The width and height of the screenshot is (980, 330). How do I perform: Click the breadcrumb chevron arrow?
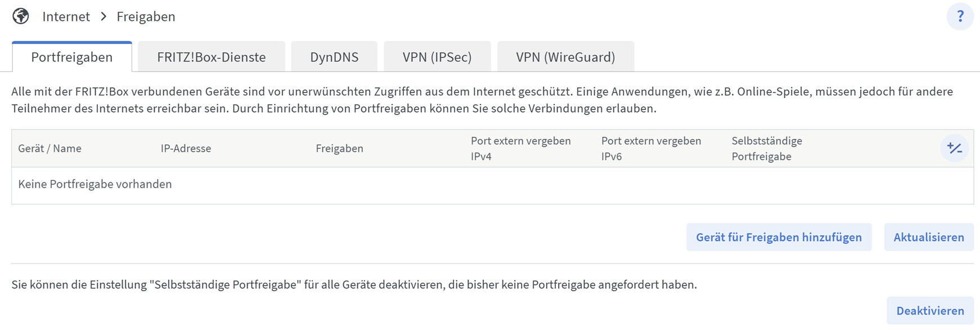point(104,17)
